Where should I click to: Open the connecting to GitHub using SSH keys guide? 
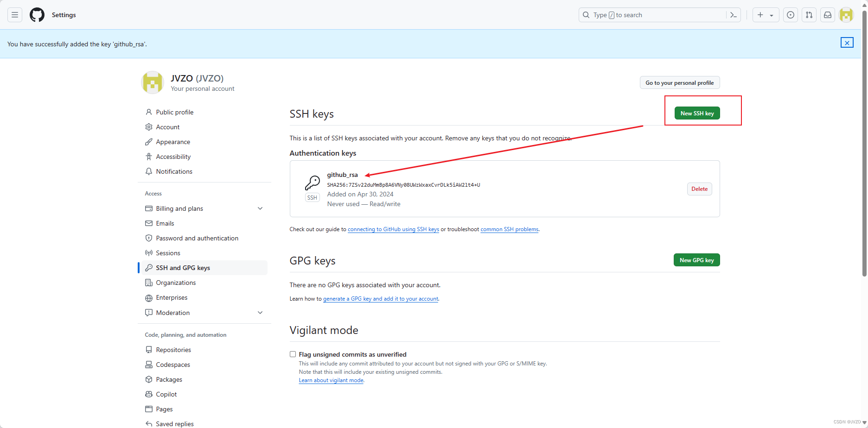tap(393, 229)
